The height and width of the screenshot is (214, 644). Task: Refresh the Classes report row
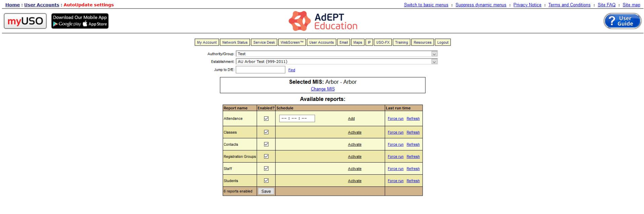tap(413, 133)
